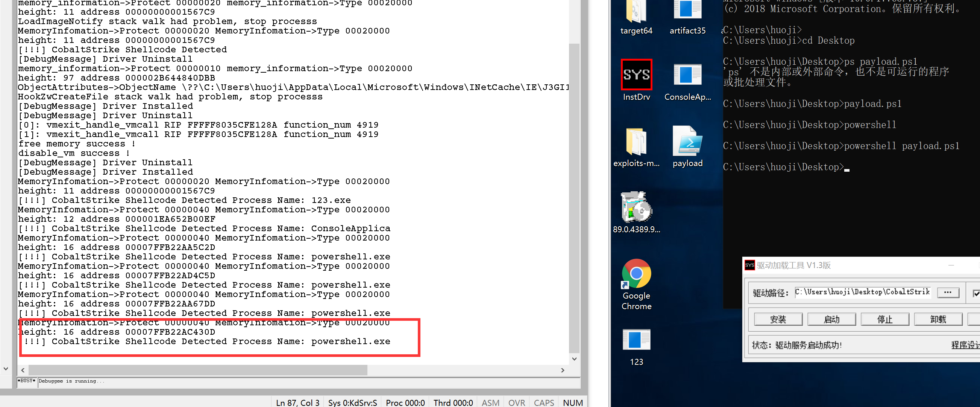This screenshot has width=980, height=407.
Task: Click the SYS icon in driver tool title bar
Action: point(749,265)
